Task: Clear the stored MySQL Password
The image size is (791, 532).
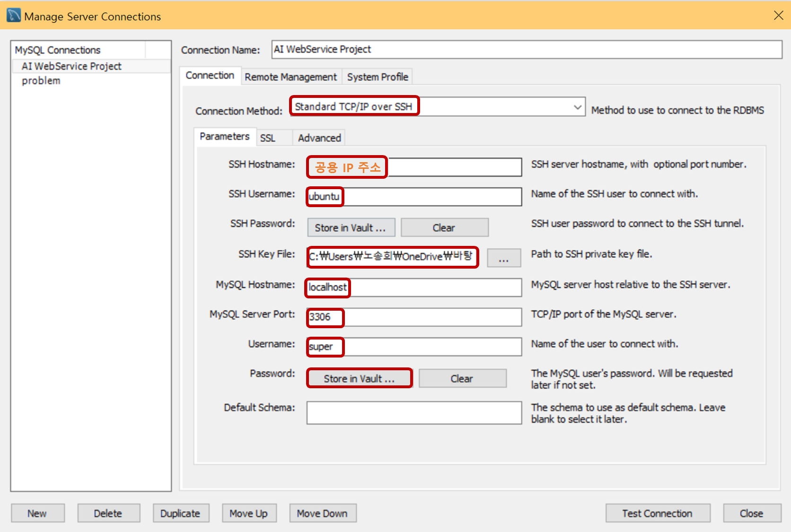Action: pos(463,378)
